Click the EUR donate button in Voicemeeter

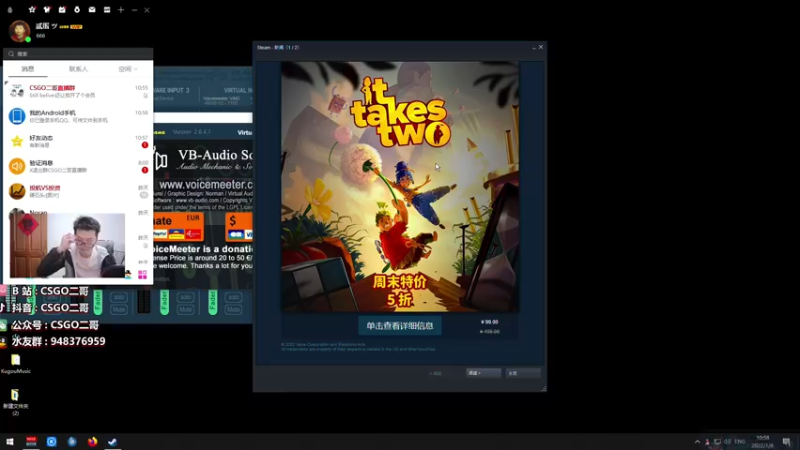click(x=178, y=227)
